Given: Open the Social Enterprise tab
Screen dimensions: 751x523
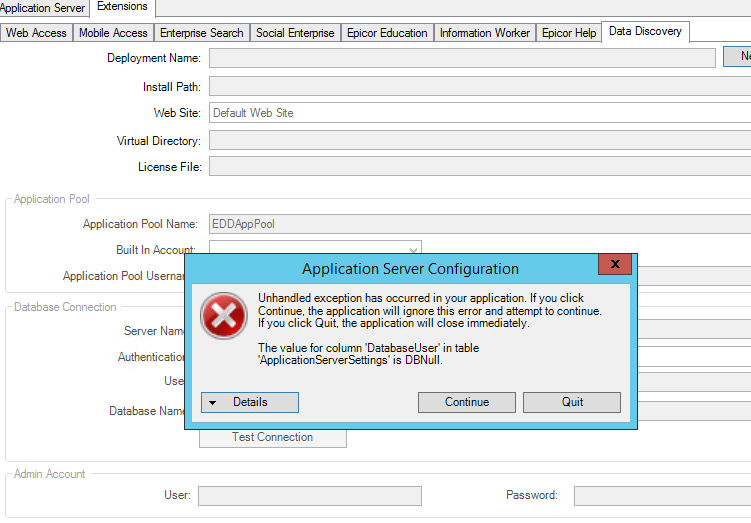Looking at the screenshot, I should (295, 33).
